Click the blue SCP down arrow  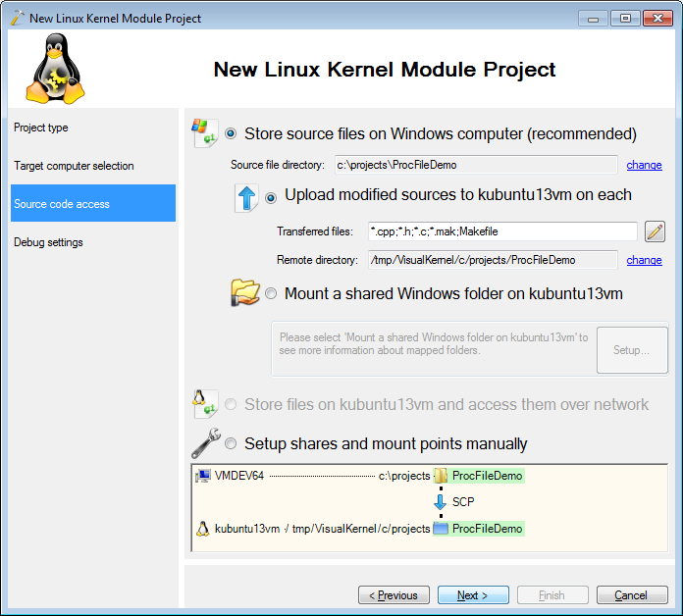click(x=440, y=502)
